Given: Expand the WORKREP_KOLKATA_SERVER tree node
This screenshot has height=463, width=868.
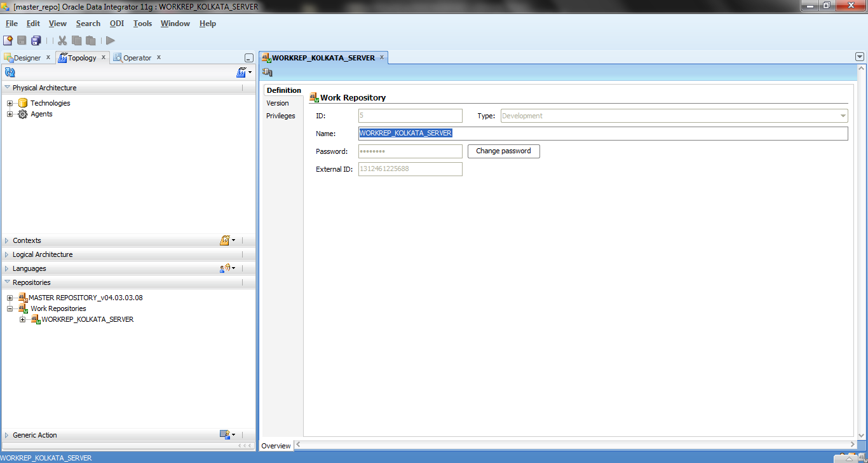Looking at the screenshot, I should (22, 319).
